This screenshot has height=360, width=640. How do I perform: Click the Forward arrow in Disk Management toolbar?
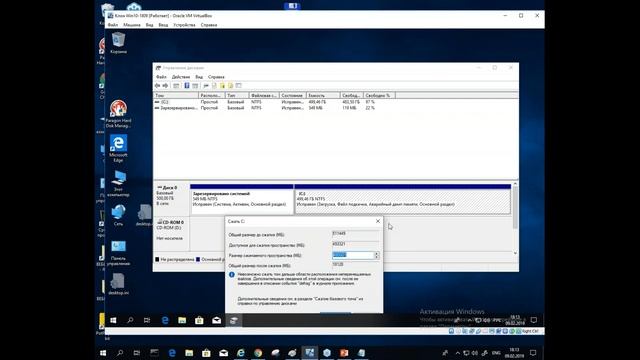click(165, 86)
